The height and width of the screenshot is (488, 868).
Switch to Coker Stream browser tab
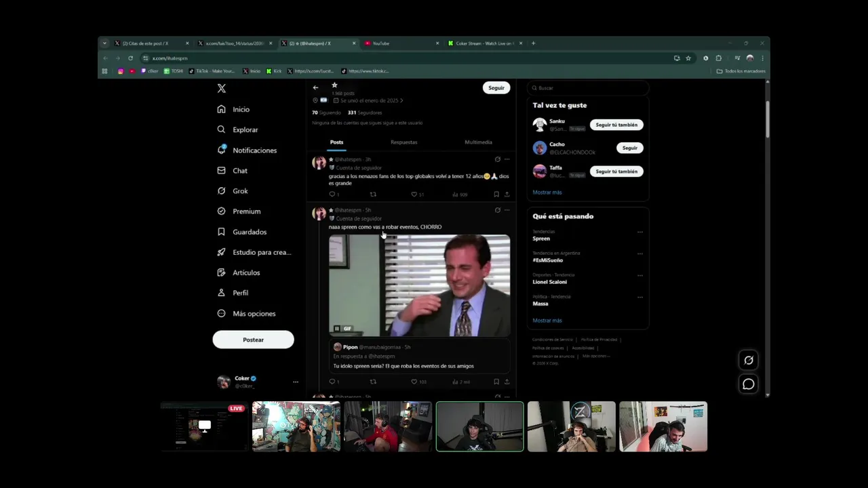pyautogui.click(x=485, y=43)
